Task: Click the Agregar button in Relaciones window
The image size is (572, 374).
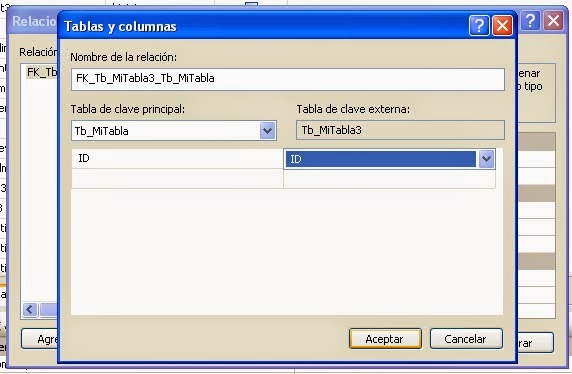Action: point(40,339)
